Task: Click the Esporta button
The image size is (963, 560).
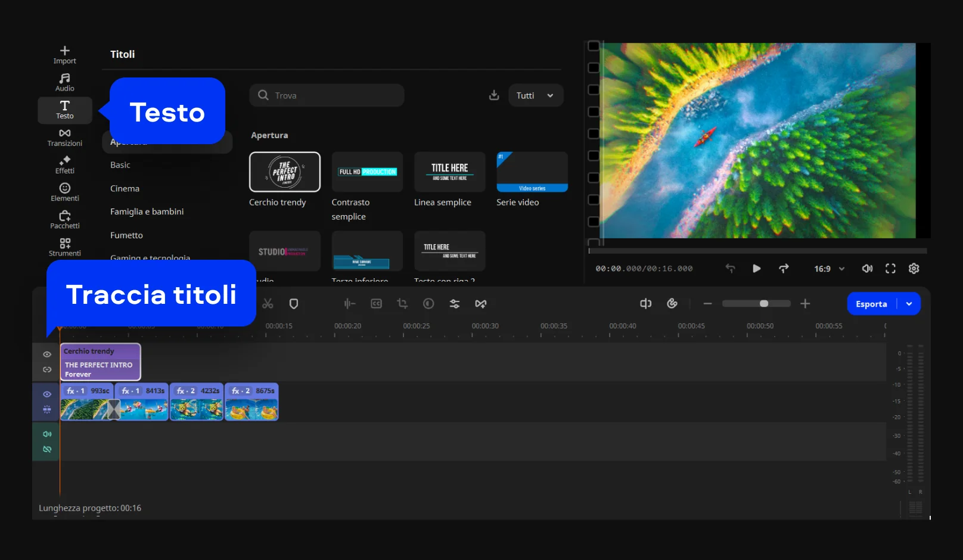Action: (871, 304)
